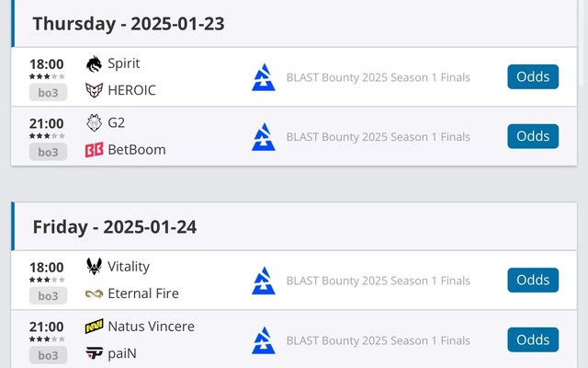
Task: Click BLAST logo in Natus Vincere row
Action: click(264, 339)
